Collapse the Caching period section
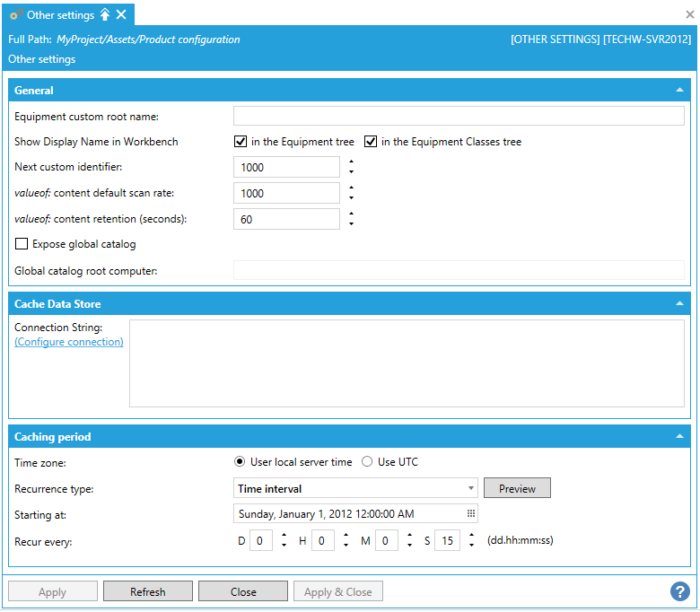700x612 pixels. point(679,437)
